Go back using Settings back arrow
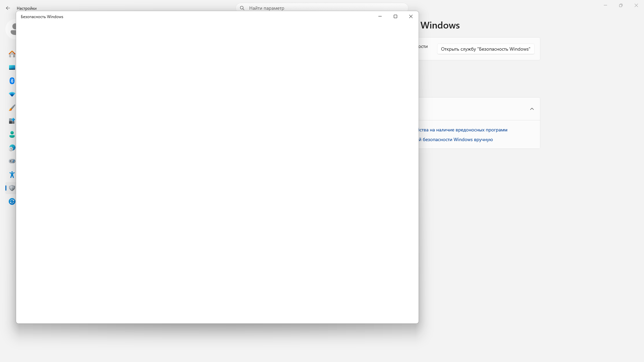Screen dimensions: 644x362 coord(8,8)
